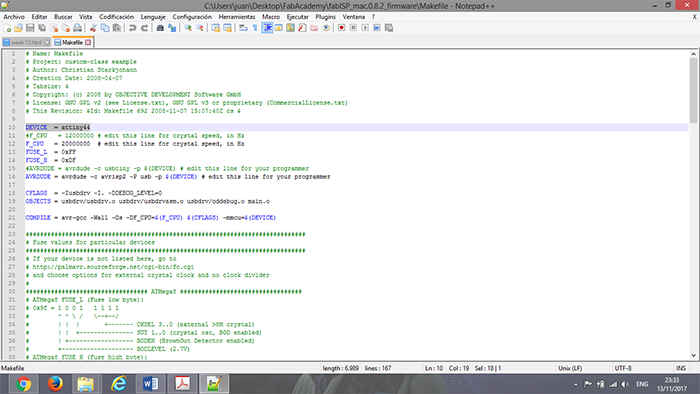Cut selection using scissors icon

click(x=93, y=28)
